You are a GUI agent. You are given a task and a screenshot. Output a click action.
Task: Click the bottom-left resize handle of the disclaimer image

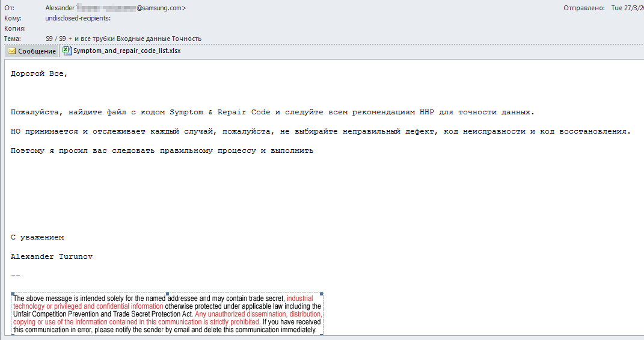[12, 335]
